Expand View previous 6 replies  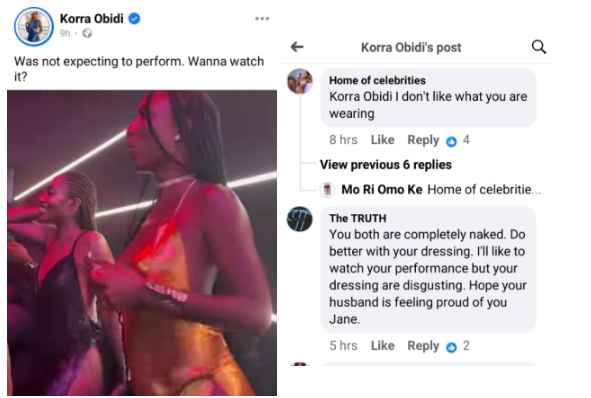click(386, 165)
